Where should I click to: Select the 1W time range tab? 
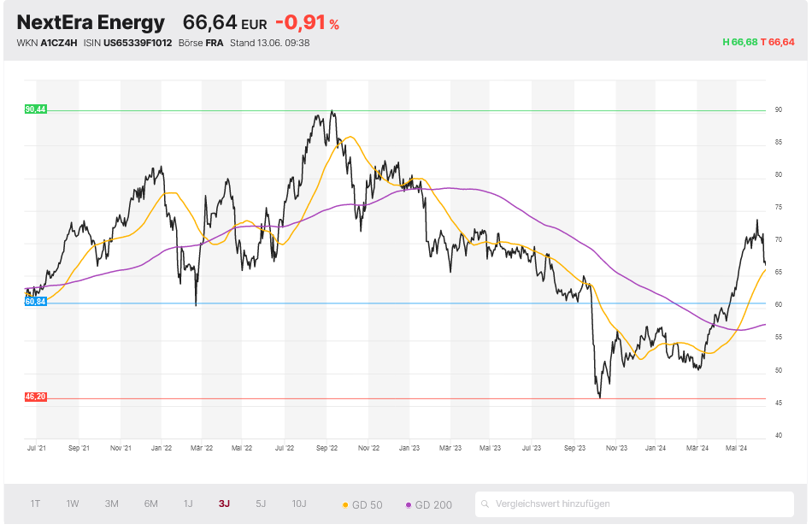tap(73, 503)
